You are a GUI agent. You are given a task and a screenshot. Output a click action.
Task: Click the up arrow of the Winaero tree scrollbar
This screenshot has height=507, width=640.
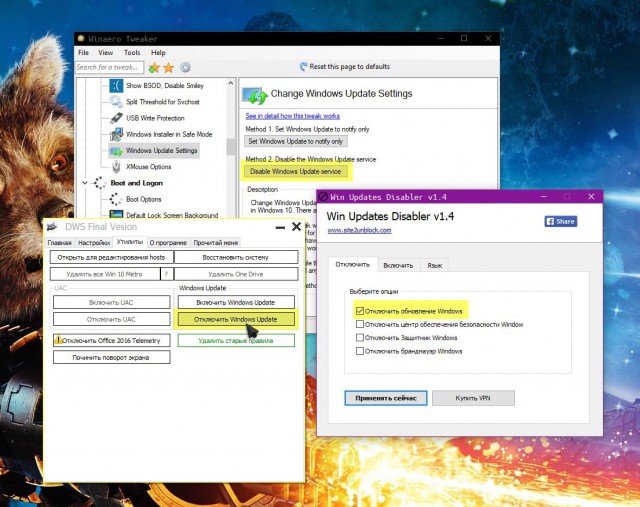click(x=231, y=83)
